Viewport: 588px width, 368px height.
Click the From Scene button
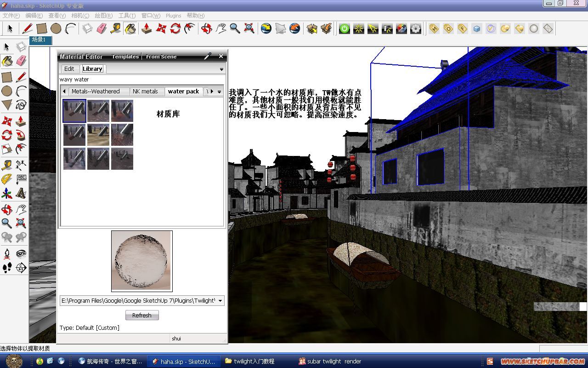coord(161,57)
